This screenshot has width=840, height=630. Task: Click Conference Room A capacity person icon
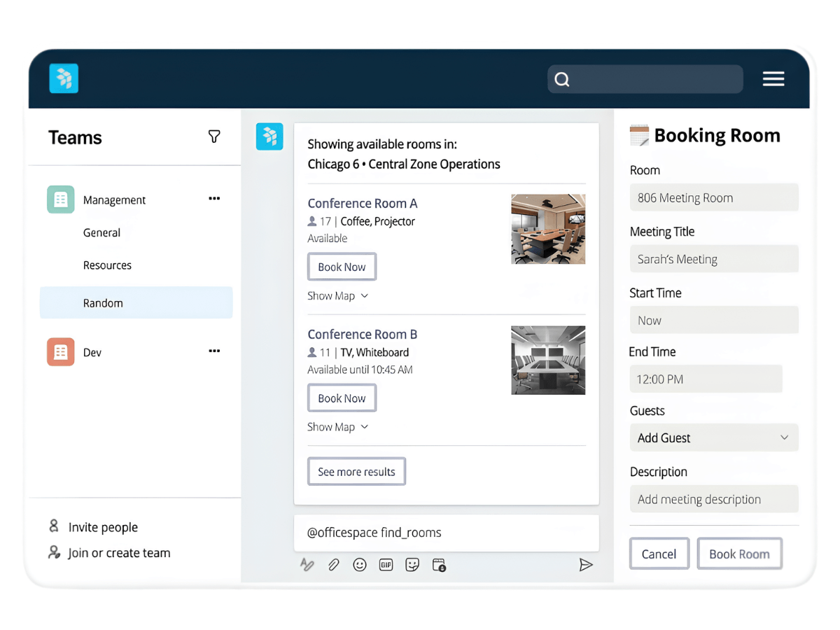point(312,221)
